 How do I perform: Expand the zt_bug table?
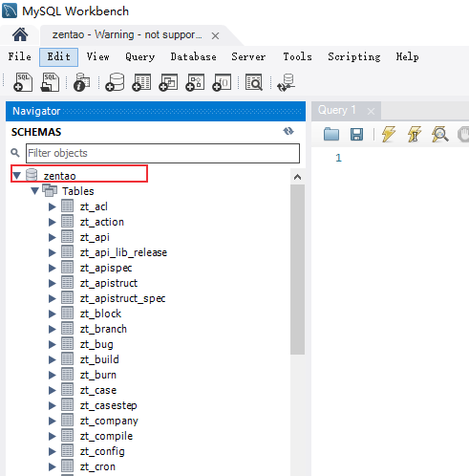coord(52,344)
